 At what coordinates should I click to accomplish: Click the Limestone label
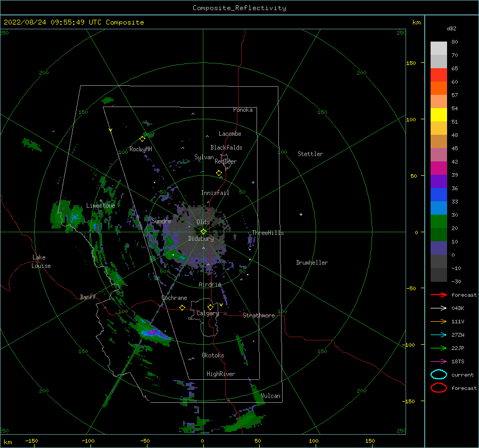101,206
